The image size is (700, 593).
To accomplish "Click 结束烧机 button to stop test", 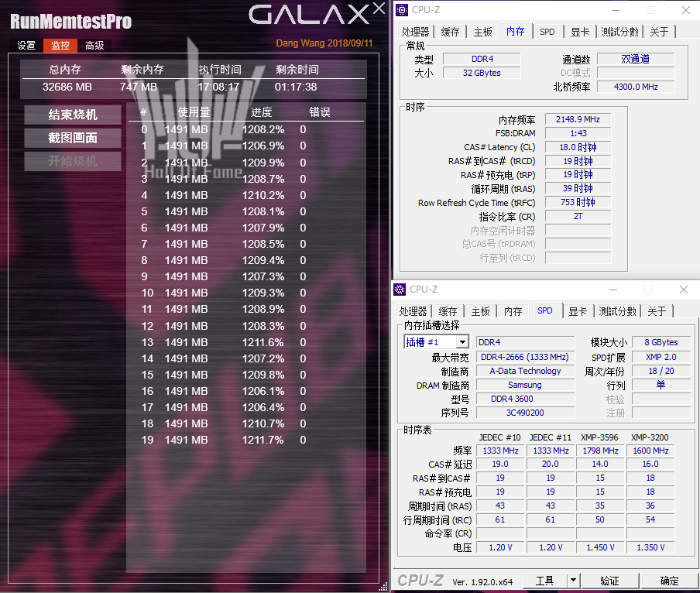I will (73, 115).
